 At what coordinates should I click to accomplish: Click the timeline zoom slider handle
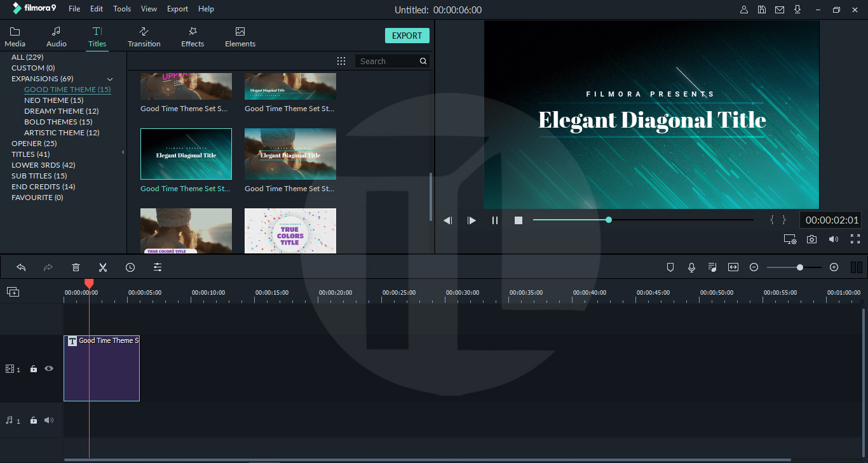[x=800, y=267]
